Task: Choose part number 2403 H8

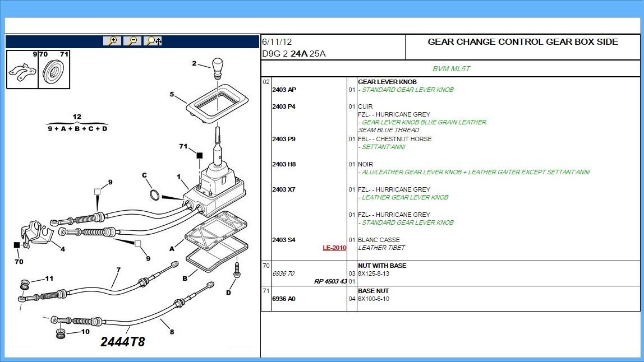Action: (x=283, y=164)
